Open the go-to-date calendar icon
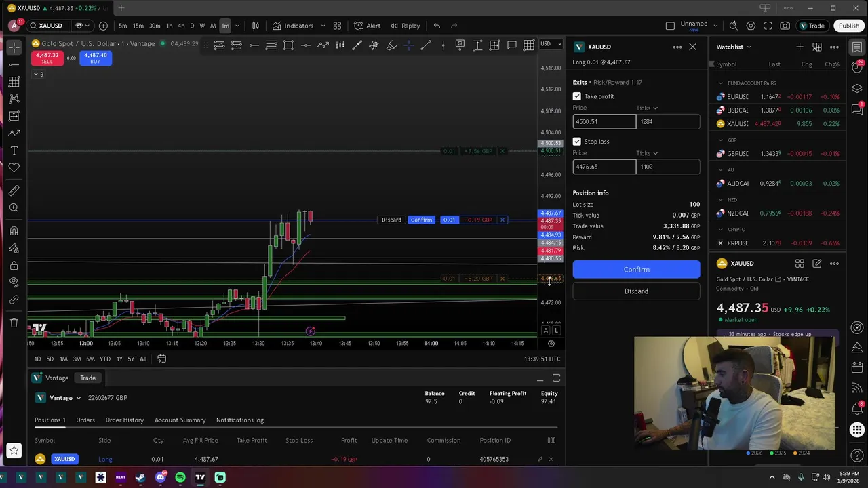868x488 pixels. pos(161,359)
